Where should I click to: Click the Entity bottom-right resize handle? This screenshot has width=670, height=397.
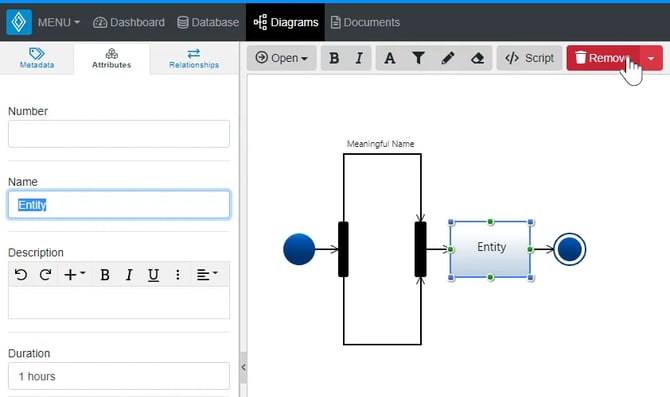click(x=531, y=278)
